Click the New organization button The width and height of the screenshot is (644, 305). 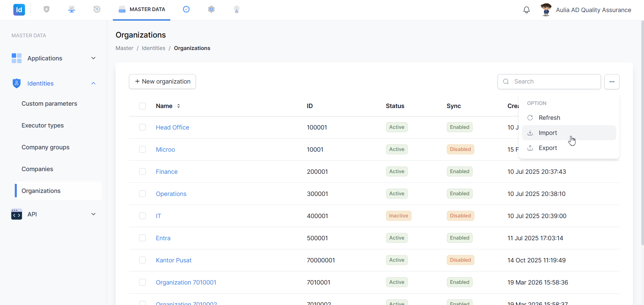point(162,82)
